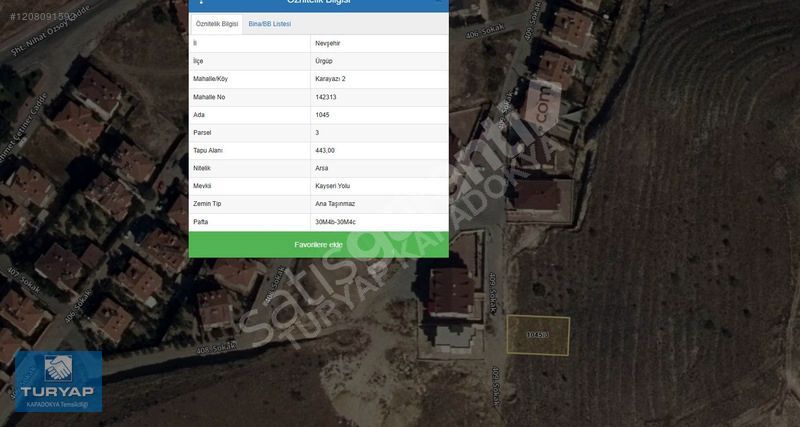This screenshot has height=427, width=800.
Task: Click the Zemin Tip field label
Action: coord(207,204)
